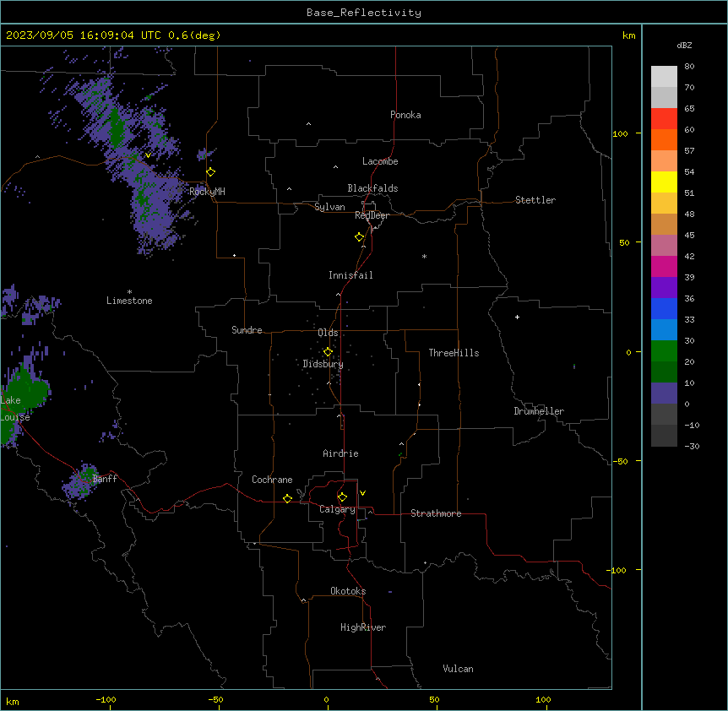Select the 80 dBZ light gray legend swatch
The height and width of the screenshot is (711, 728).
pyautogui.click(x=664, y=76)
